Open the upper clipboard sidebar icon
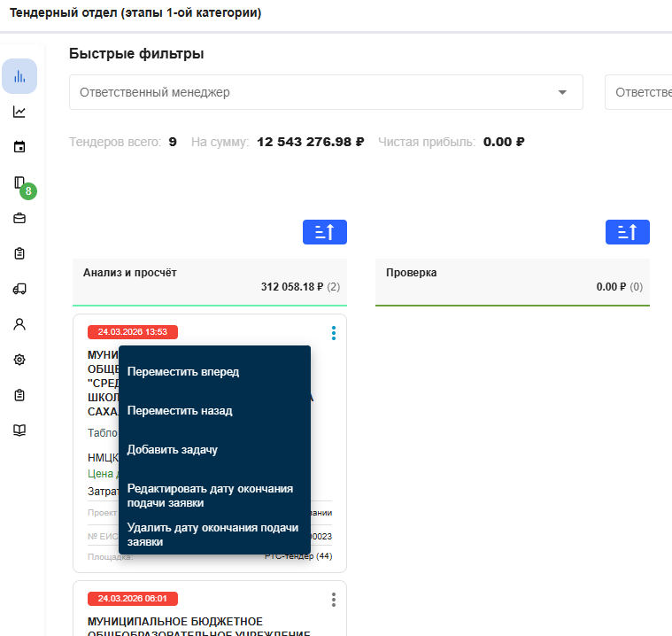The width and height of the screenshot is (672, 636). [x=19, y=253]
